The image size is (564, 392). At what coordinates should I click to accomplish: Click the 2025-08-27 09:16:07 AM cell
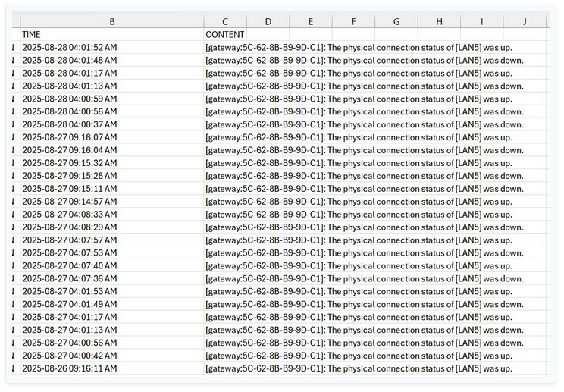pos(112,137)
